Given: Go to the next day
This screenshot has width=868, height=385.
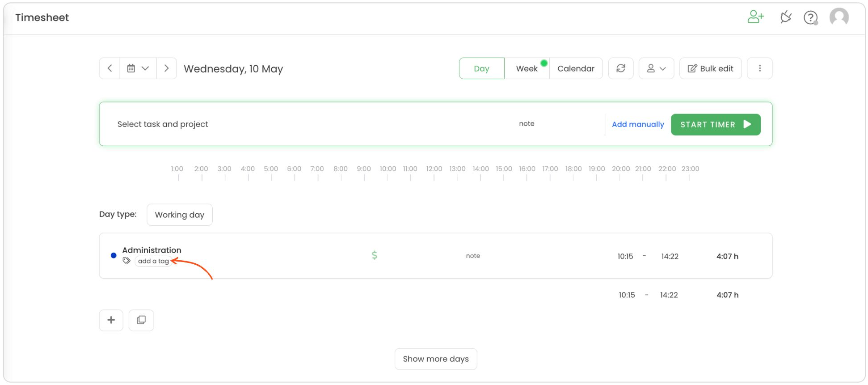Looking at the screenshot, I should (166, 68).
